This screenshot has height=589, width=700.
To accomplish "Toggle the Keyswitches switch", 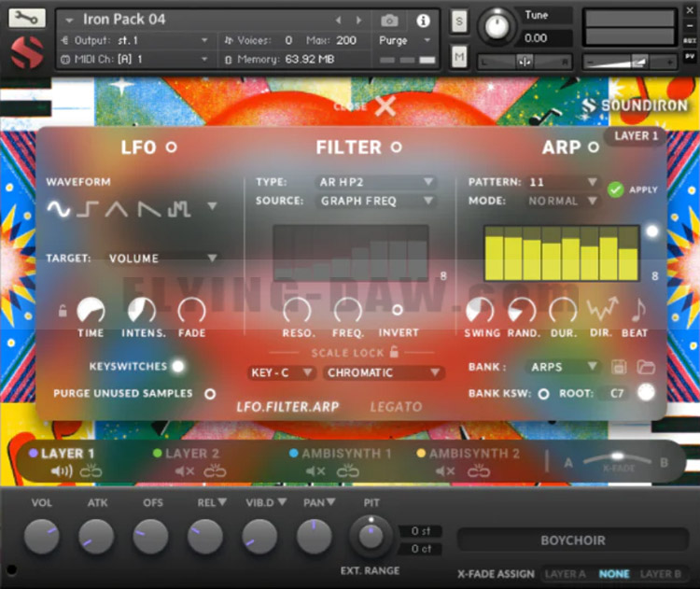I will [177, 366].
